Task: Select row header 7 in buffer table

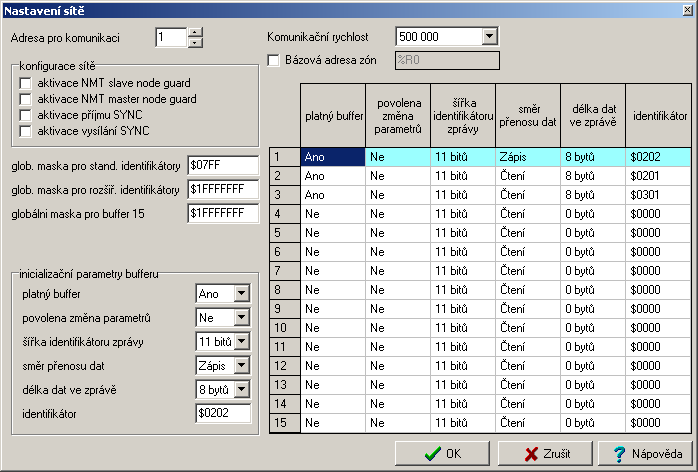Action: tap(285, 271)
